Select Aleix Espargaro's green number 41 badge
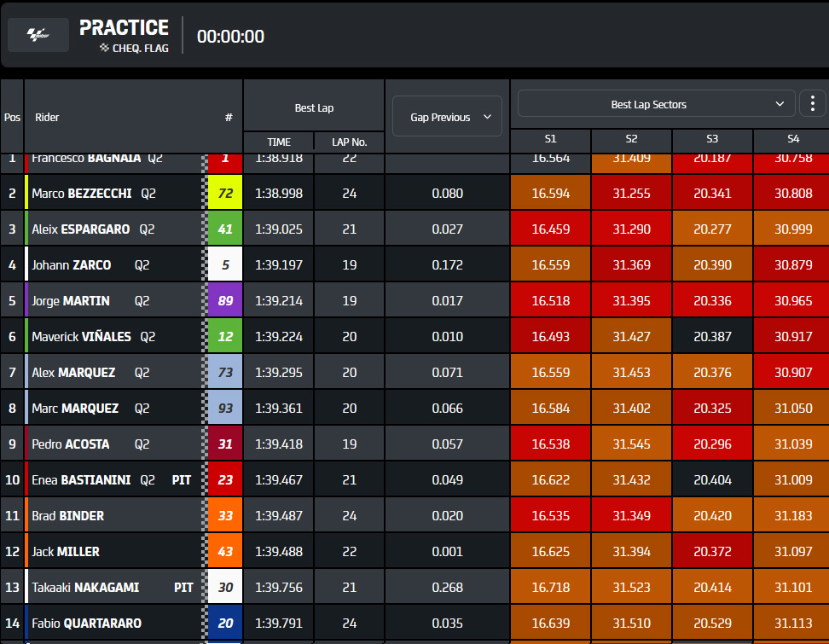The image size is (829, 644). [225, 229]
